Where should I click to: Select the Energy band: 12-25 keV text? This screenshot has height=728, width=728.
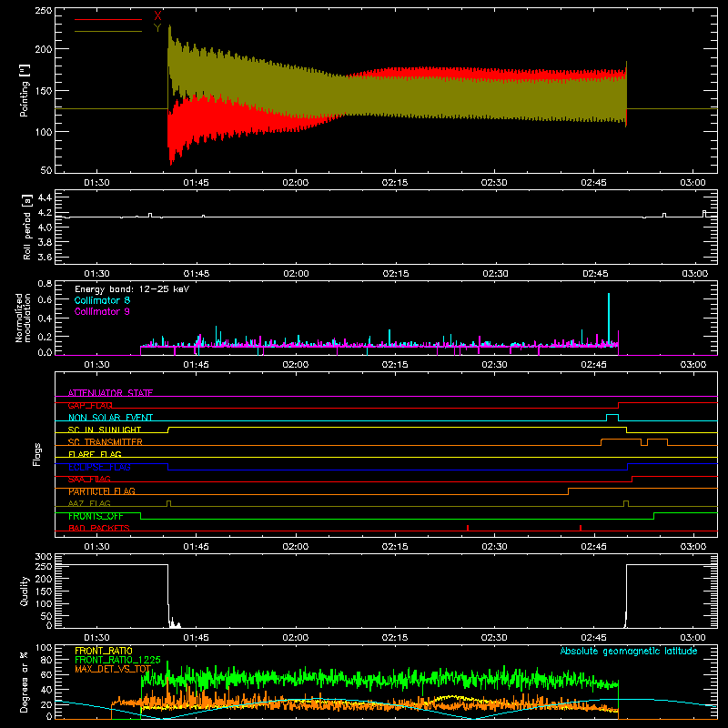[132, 289]
